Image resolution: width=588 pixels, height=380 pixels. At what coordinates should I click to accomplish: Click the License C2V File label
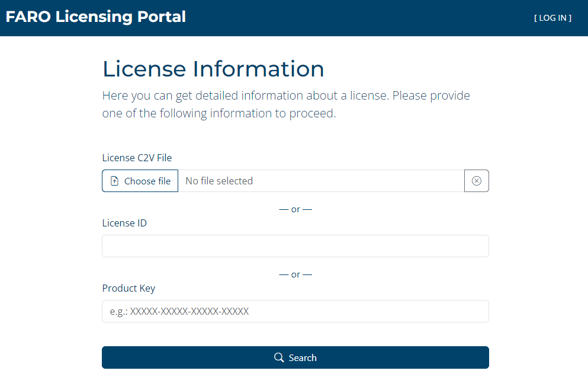coord(137,158)
